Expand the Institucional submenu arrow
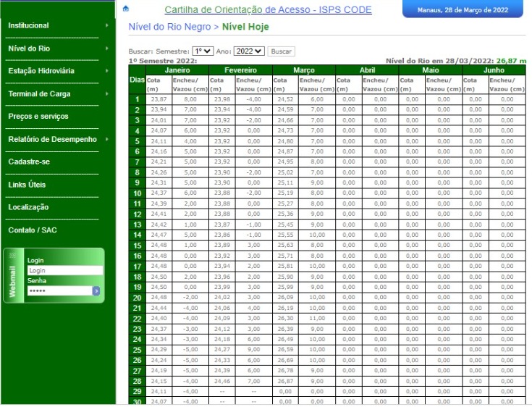Screen dimensions: 532x407 click(106, 26)
